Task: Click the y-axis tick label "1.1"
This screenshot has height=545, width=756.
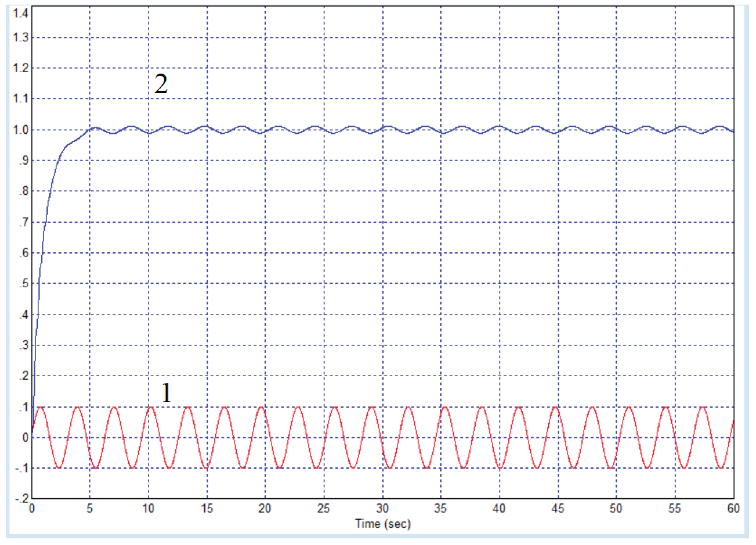Action: (21, 99)
